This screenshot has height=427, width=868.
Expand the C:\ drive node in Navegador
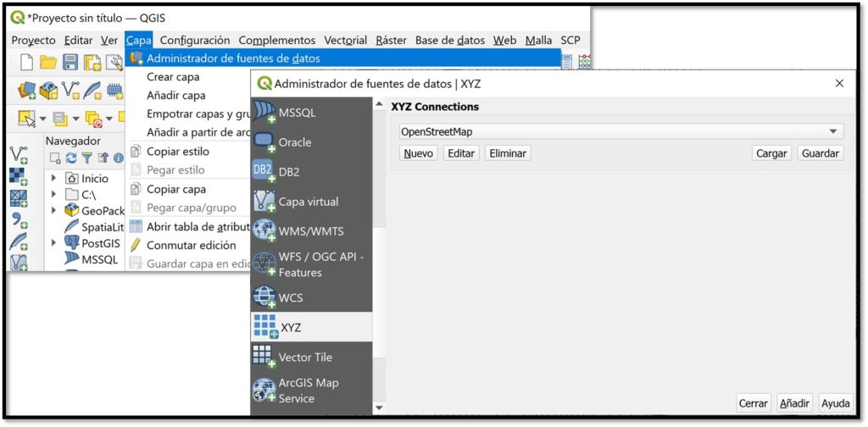point(54,194)
